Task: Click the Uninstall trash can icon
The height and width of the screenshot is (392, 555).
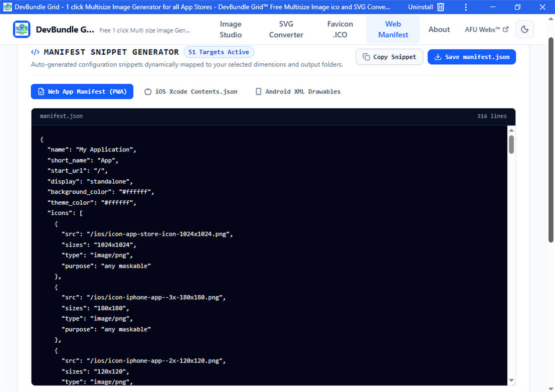Action: coord(441,7)
